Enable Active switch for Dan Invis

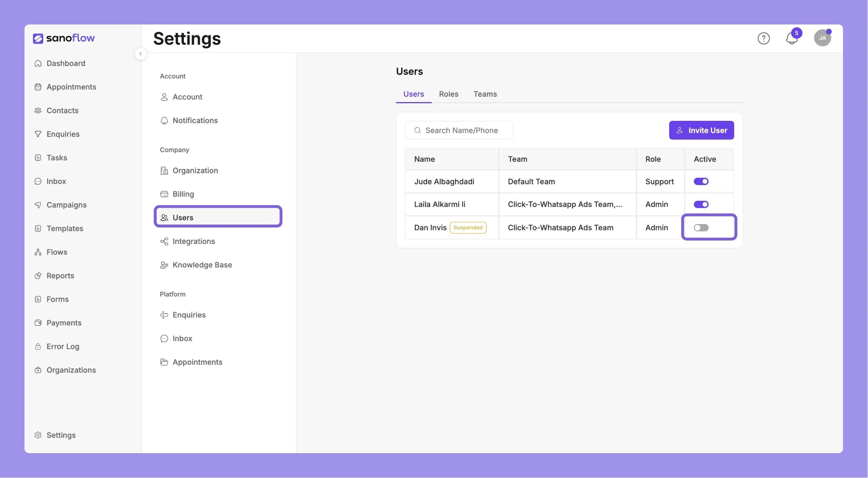tap(701, 228)
